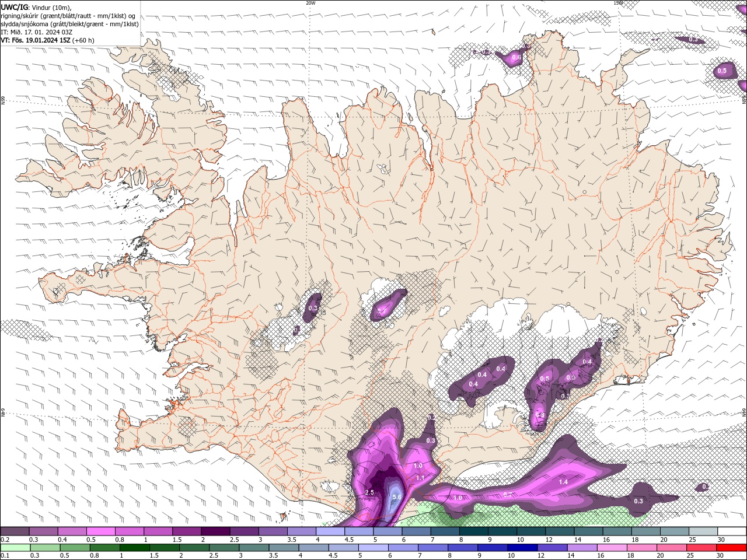Image resolution: width=747 pixels, height=560 pixels.
Task: Click the 16 pink swatch in the rain scale
Action: point(613,548)
